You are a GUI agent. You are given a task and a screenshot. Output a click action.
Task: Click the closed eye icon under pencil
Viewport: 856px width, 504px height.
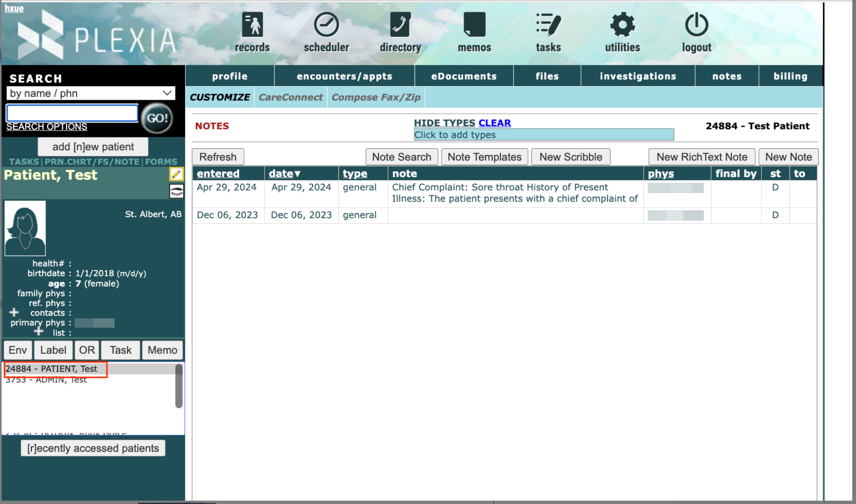pyautogui.click(x=176, y=191)
